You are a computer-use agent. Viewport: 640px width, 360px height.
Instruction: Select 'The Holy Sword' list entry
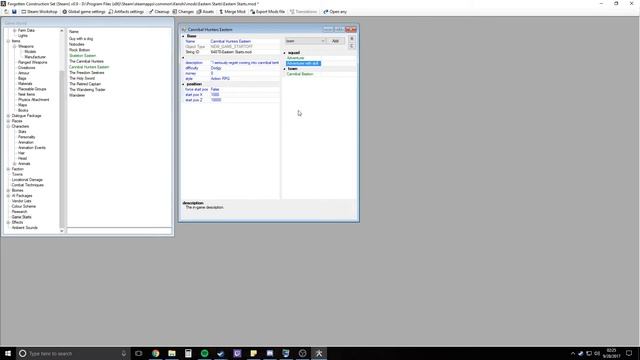tap(82, 78)
